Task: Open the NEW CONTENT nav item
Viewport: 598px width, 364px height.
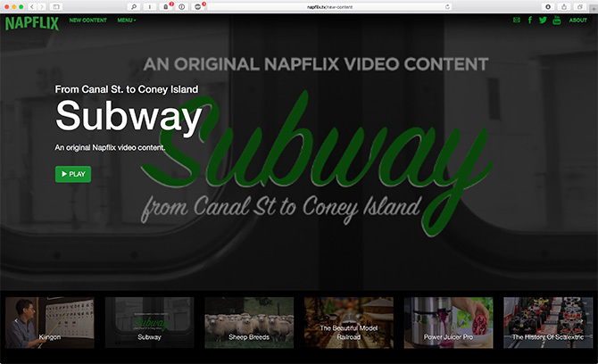Action: point(87,20)
